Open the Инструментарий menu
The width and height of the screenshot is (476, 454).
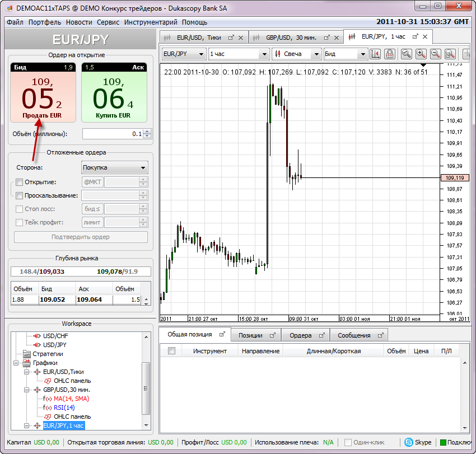pos(151,22)
